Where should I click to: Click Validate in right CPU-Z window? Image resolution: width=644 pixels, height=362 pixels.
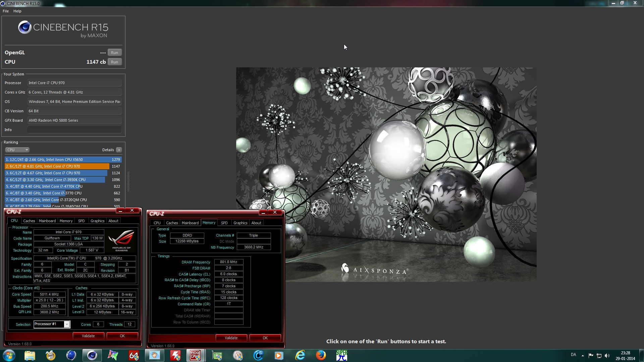(x=231, y=338)
